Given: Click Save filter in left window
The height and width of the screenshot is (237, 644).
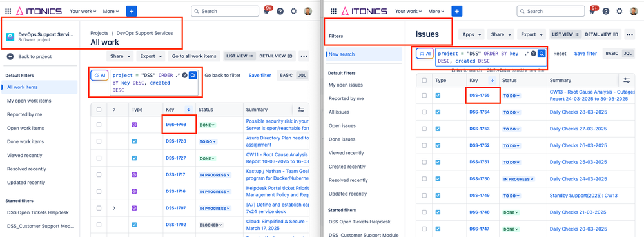Looking at the screenshot, I should 260,76.
